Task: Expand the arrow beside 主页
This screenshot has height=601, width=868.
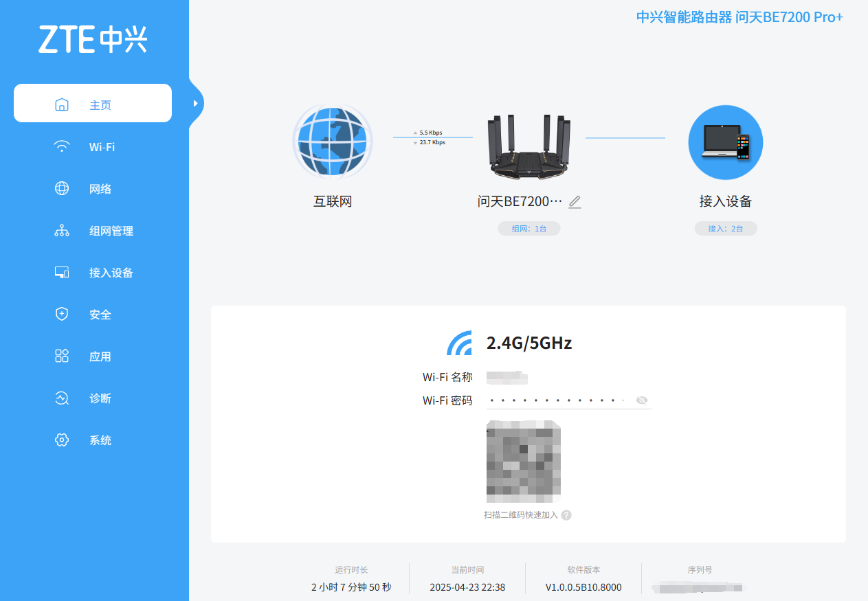Action: 197,102
